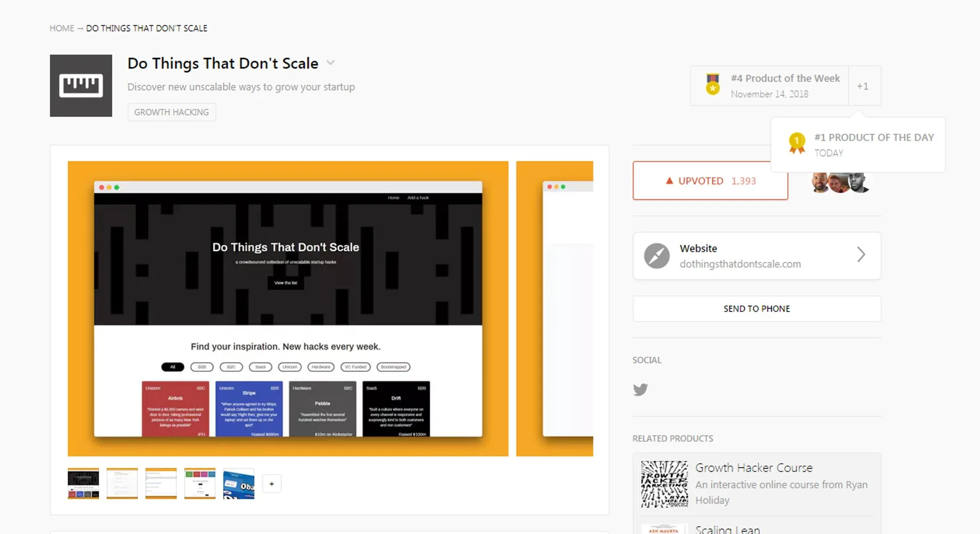The width and height of the screenshot is (980, 534).
Task: Click the Growth Hacker Course thumbnail
Action: 665,484
